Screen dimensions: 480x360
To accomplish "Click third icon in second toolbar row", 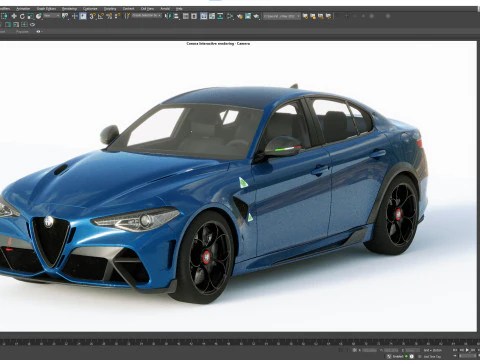I will (x=24, y=25).
